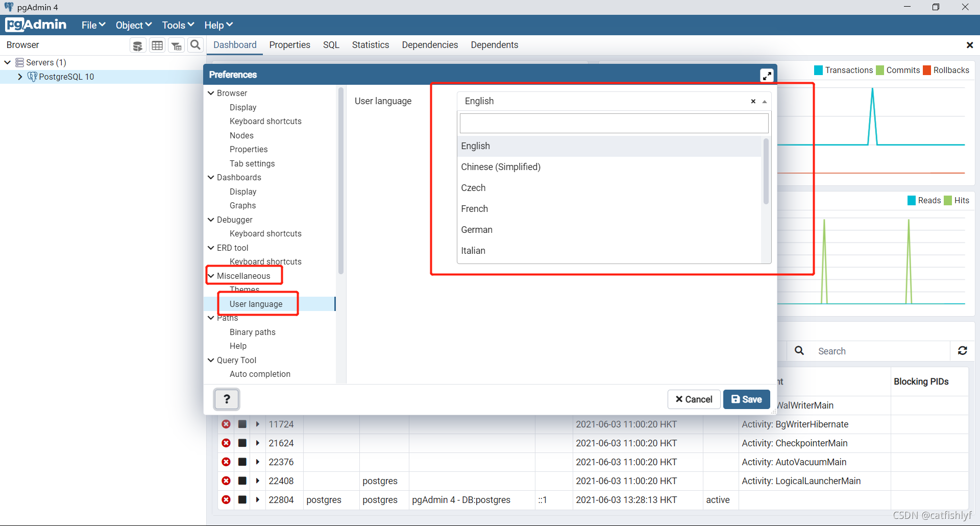Screen dimensions: 980x526
Task: Open Search Objects via browser toolbar magnifier
Action: point(195,45)
